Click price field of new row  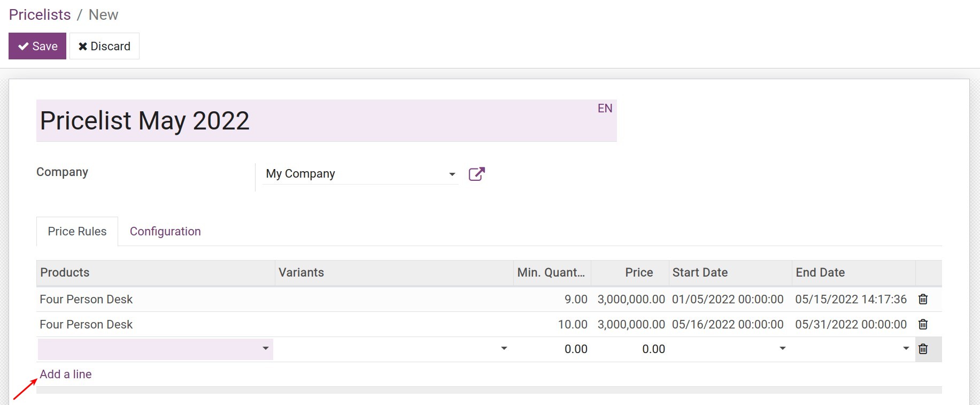pos(630,349)
